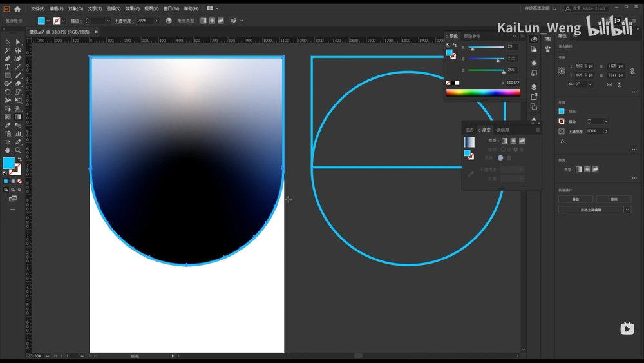Image resolution: width=644 pixels, height=363 pixels.
Task: Swap fill and stroke arrow in toolbox
Action: [x=19, y=159]
